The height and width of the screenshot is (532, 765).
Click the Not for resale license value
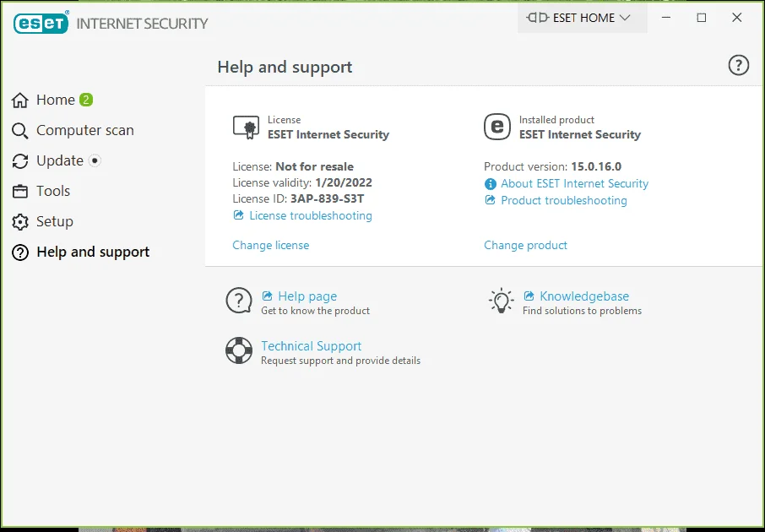tap(314, 166)
